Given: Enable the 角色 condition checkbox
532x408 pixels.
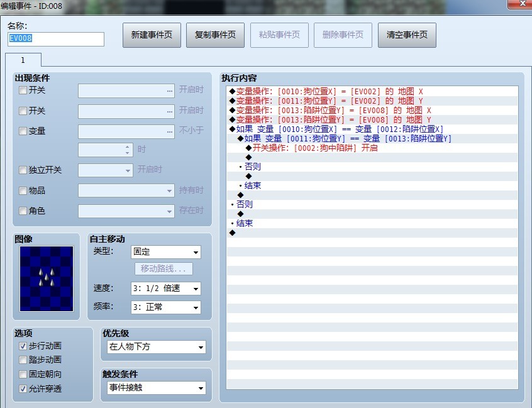Looking at the screenshot, I should pos(23,211).
